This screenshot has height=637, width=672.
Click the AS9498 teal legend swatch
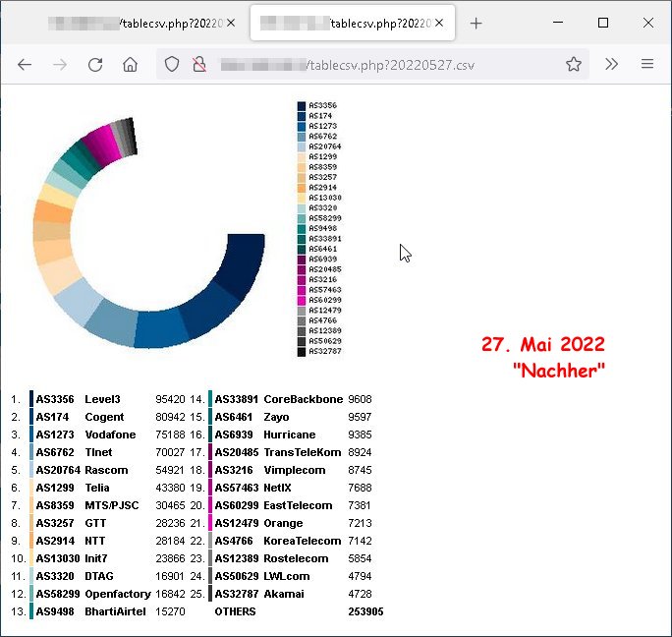pyautogui.click(x=302, y=229)
